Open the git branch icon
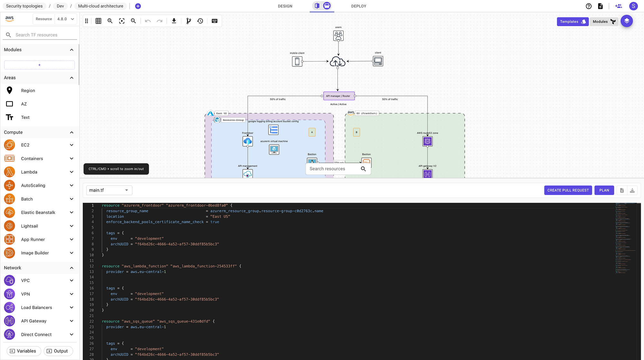Screen dimensions: 644x360 click(x=189, y=21)
